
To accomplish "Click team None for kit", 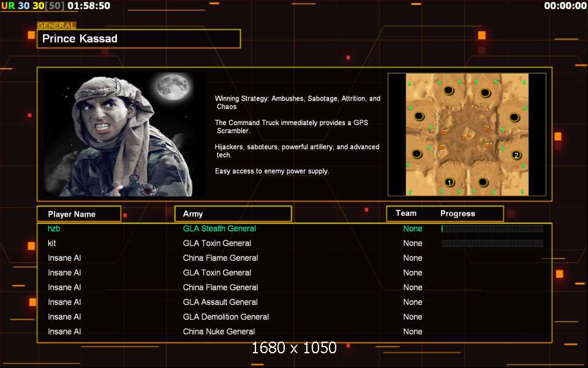I will 412,243.
